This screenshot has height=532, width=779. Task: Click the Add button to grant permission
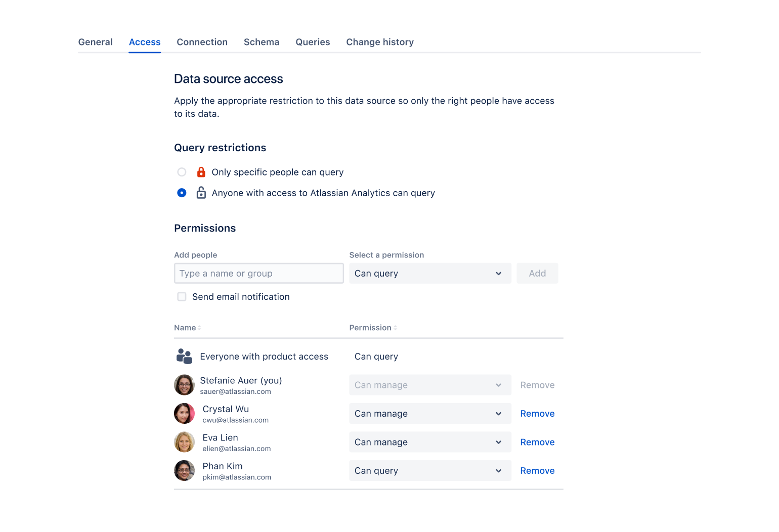point(537,273)
